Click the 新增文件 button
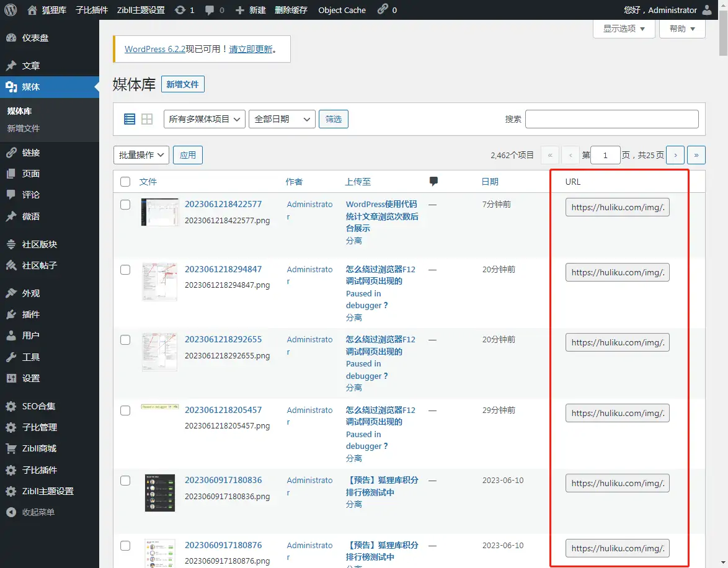The width and height of the screenshot is (728, 568). click(x=182, y=84)
